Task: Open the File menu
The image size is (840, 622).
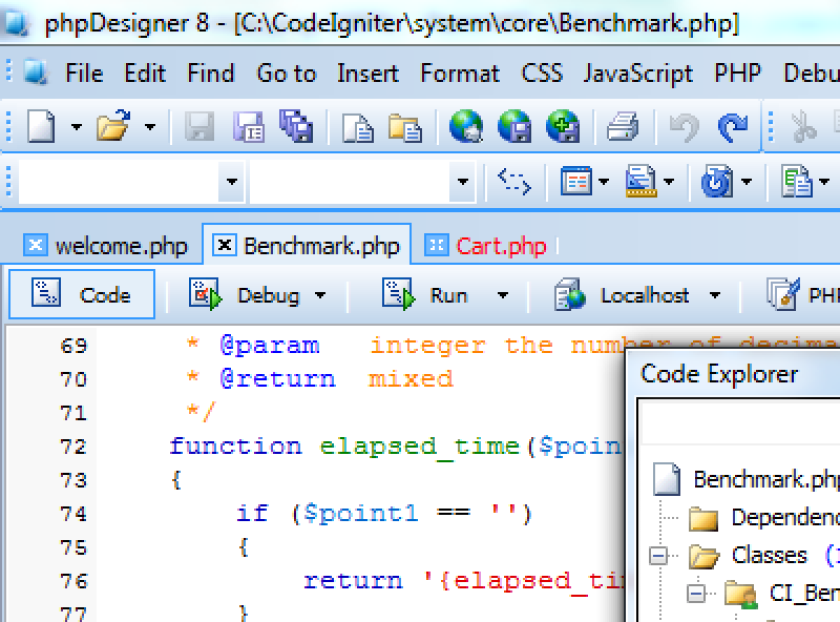Action: pos(84,73)
